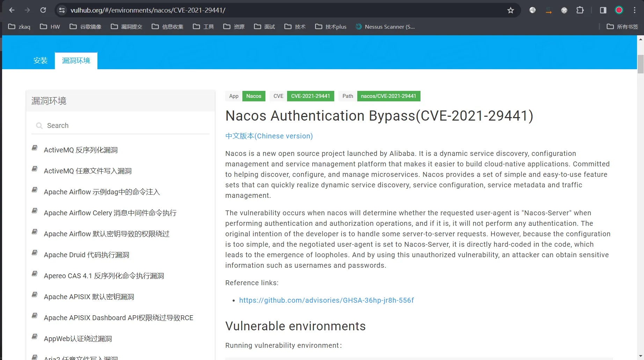Open the Chrome extensions puzzle icon
This screenshot has height=360, width=644.
pos(580,10)
